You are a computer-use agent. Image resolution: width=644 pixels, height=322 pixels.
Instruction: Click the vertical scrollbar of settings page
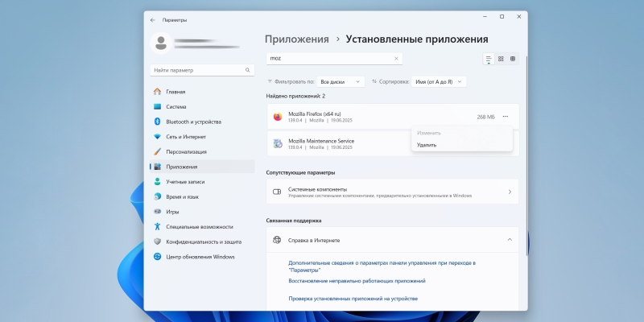pyautogui.click(x=526, y=156)
